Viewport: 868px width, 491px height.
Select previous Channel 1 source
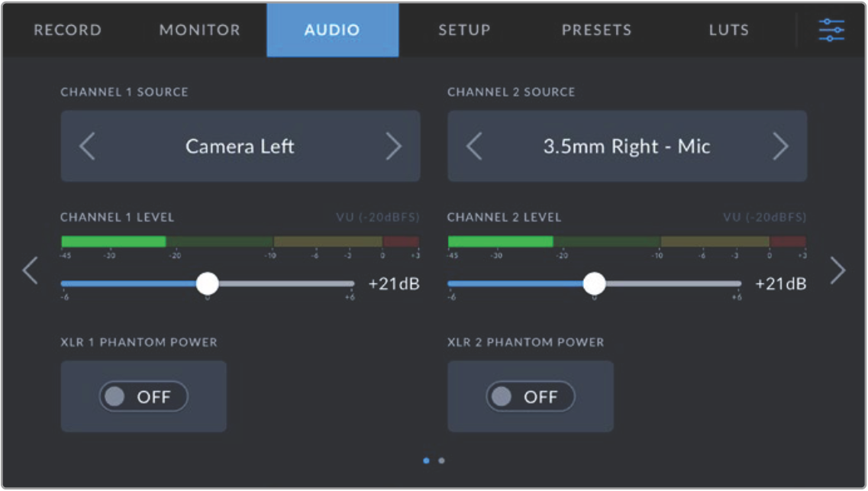[x=87, y=146]
